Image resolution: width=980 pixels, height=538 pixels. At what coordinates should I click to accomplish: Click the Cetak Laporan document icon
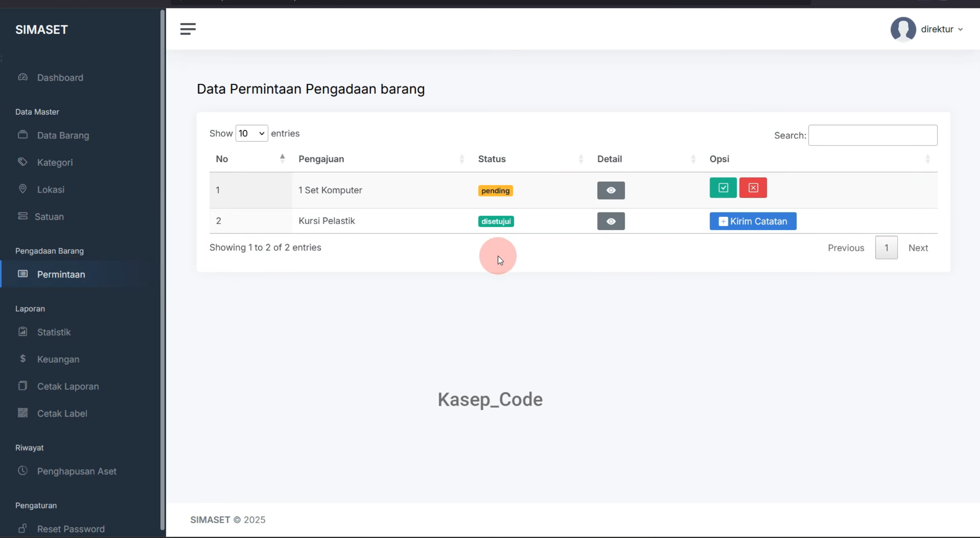click(x=23, y=386)
